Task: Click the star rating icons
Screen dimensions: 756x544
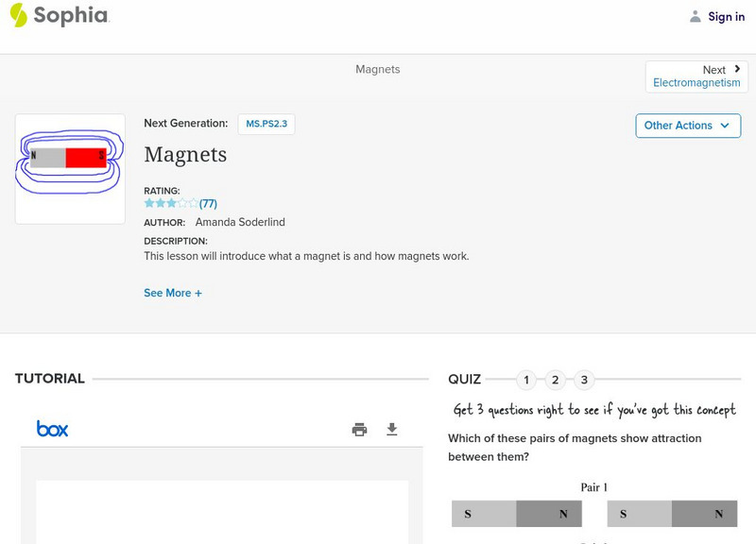Action: pyautogui.click(x=171, y=203)
